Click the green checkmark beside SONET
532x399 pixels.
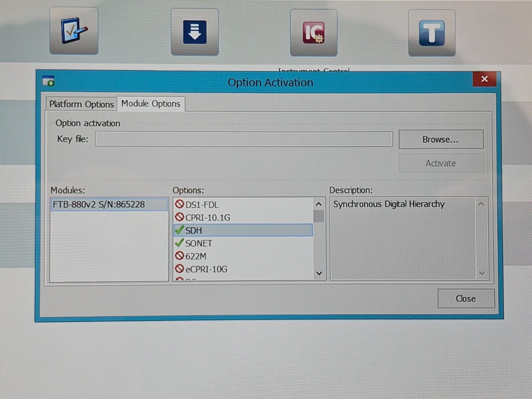point(179,243)
